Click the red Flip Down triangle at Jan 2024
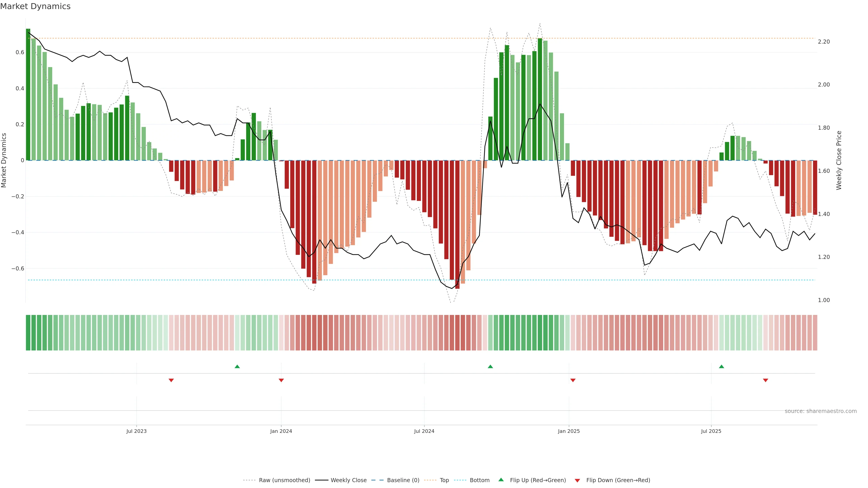The width and height of the screenshot is (868, 488). [281, 380]
